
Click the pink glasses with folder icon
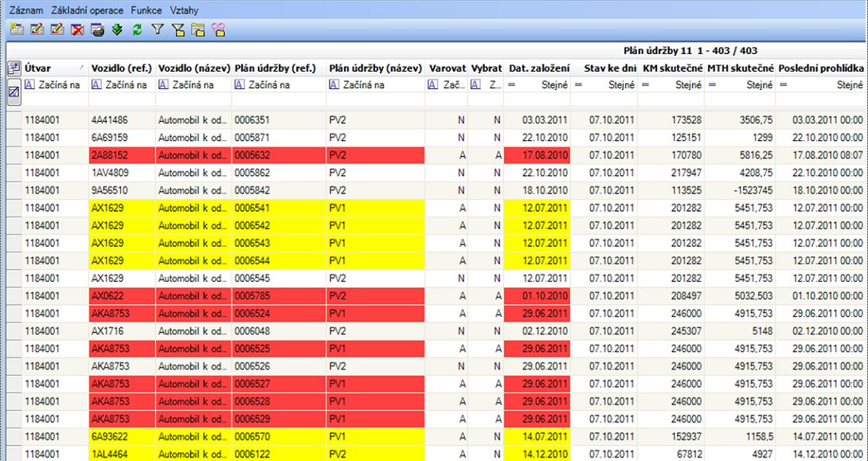(x=219, y=30)
